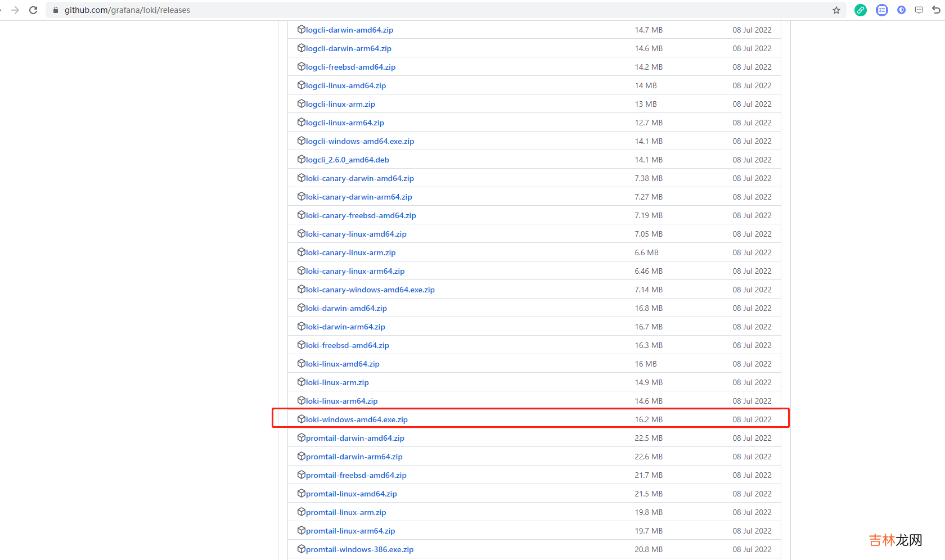Viewport: 945px width, 560px height.
Task: Download promtail-linux-amd64.zip
Action: point(352,494)
